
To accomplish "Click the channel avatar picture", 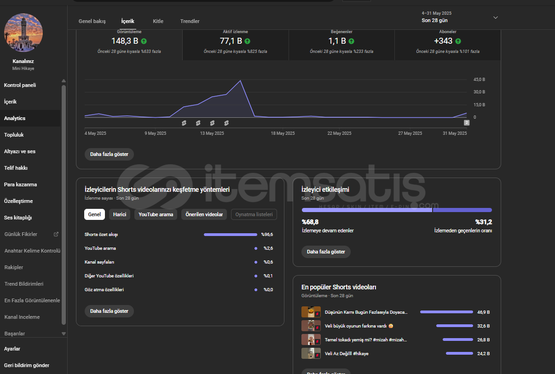I will pyautogui.click(x=23, y=32).
